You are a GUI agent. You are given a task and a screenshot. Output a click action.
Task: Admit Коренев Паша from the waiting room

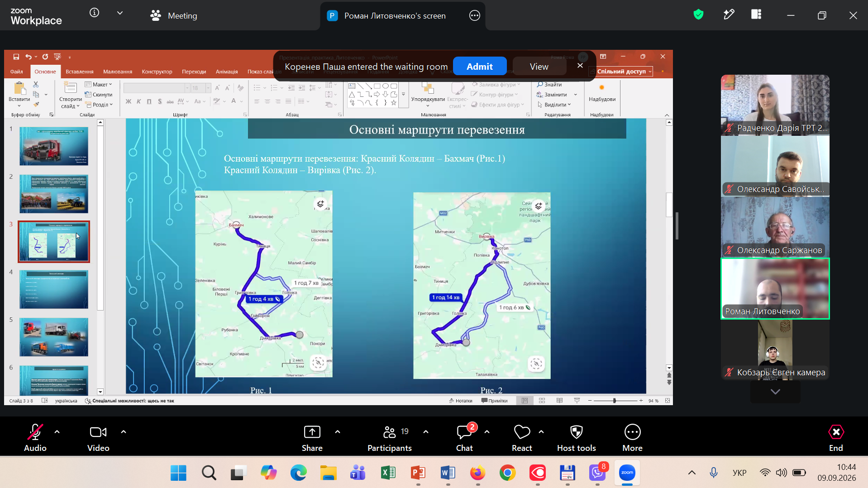(x=480, y=67)
